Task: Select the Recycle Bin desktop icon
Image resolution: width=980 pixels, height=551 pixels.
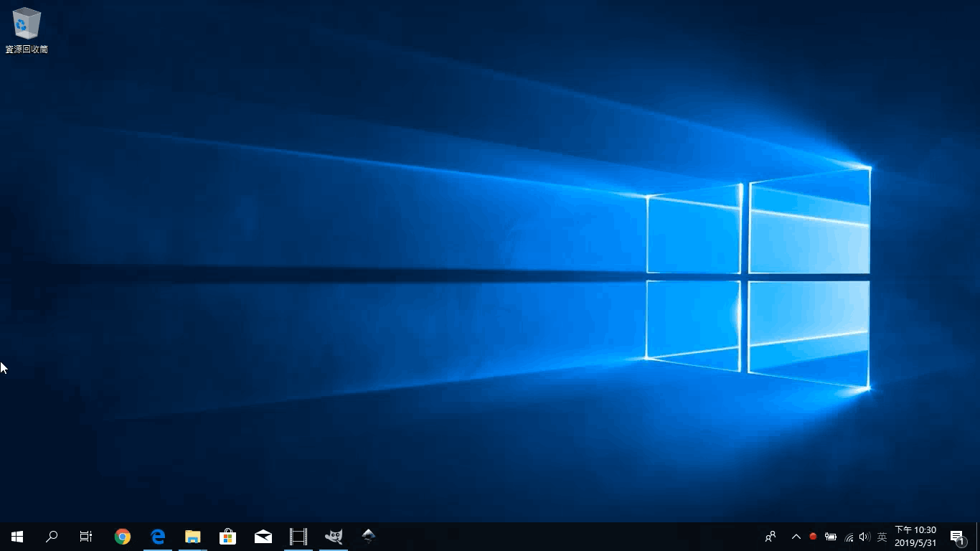Action: tap(27, 30)
